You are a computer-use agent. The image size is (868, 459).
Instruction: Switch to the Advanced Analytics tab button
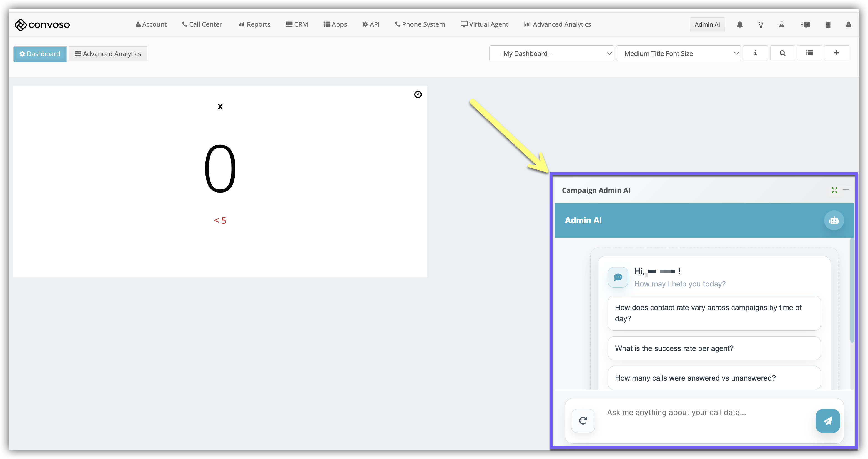108,54
